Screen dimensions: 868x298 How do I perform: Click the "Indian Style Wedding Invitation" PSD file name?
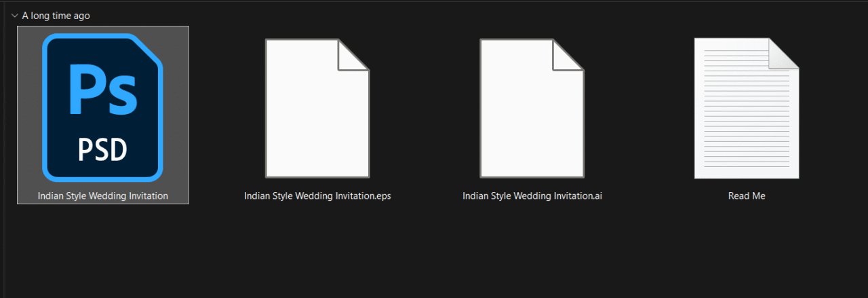[102, 196]
